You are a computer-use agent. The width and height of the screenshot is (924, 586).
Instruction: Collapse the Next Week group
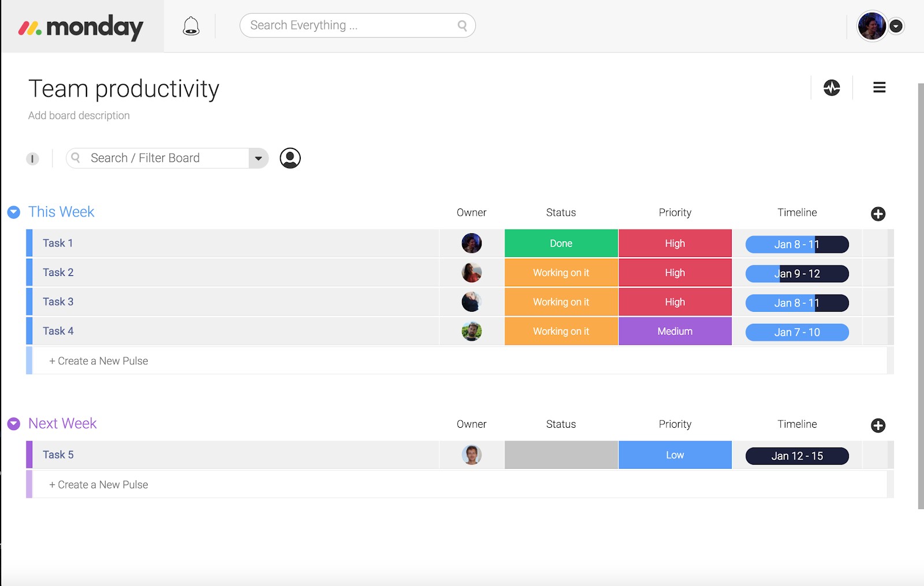point(14,424)
